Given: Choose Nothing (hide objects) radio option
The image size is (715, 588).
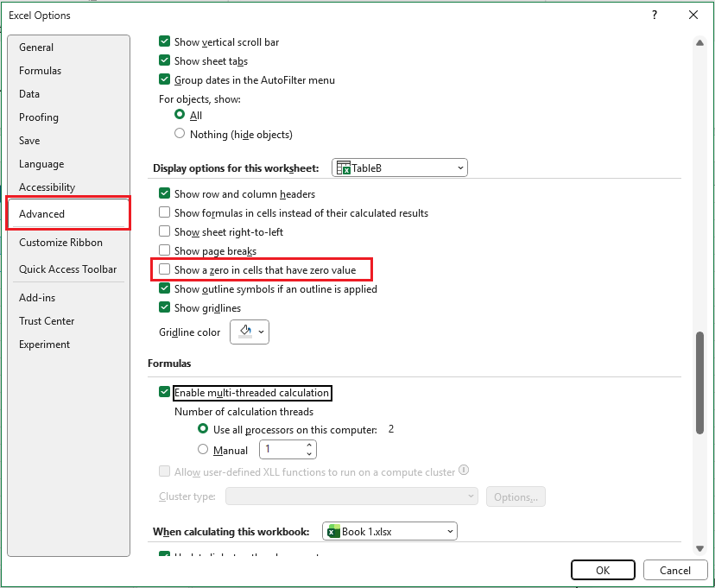Looking at the screenshot, I should pyautogui.click(x=180, y=134).
